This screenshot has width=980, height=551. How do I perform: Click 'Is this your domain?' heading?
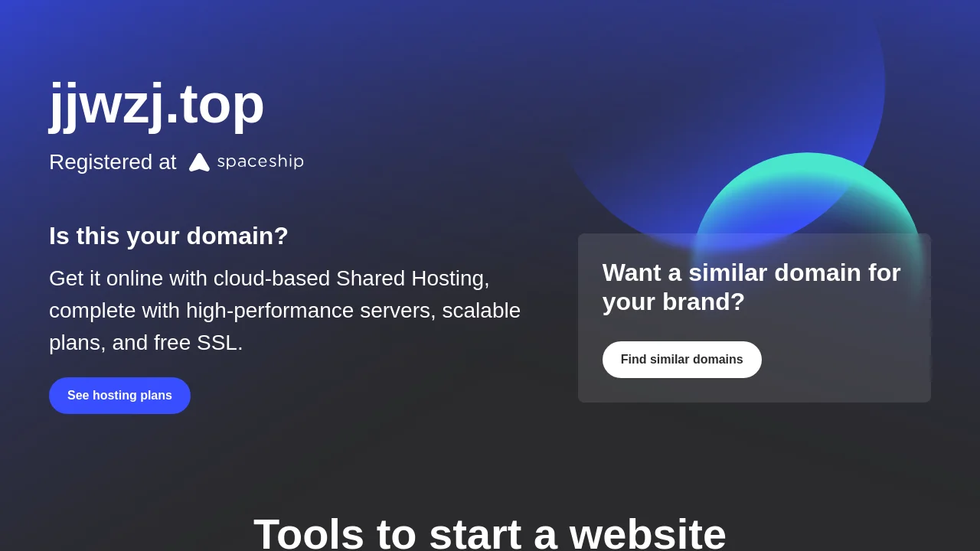click(x=168, y=236)
